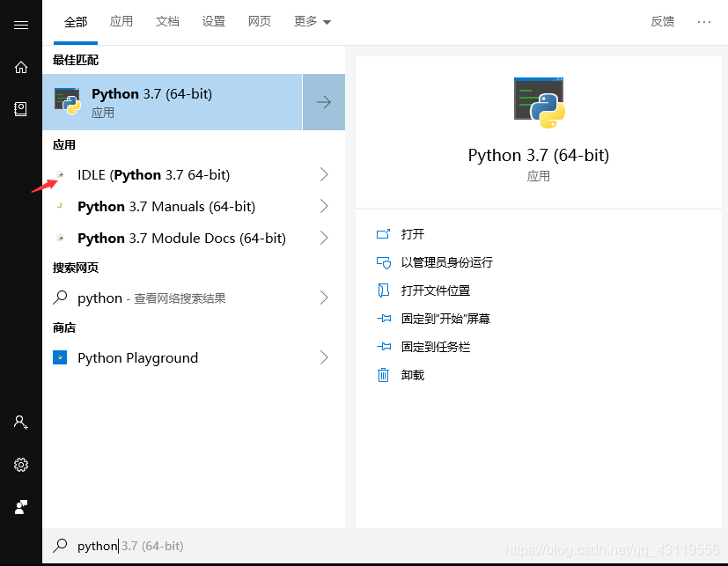Select Python 3.7 (64-bit) best match result
This screenshot has height=566, width=728.
point(173,102)
